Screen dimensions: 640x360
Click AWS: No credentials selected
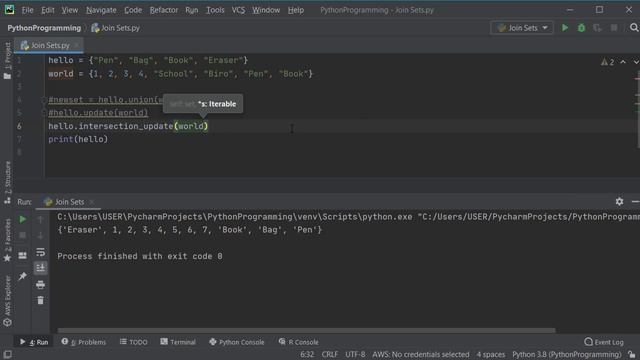421,354
